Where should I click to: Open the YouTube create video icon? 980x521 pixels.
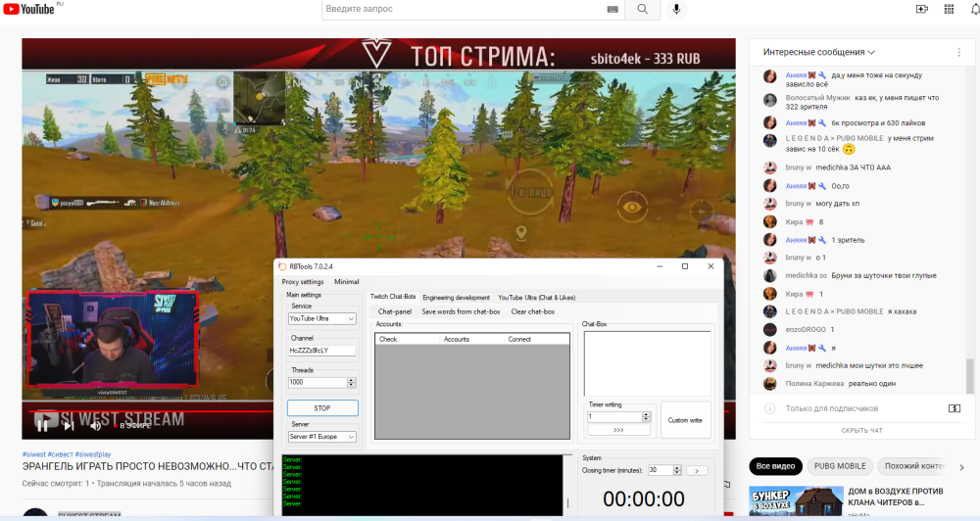(x=921, y=9)
